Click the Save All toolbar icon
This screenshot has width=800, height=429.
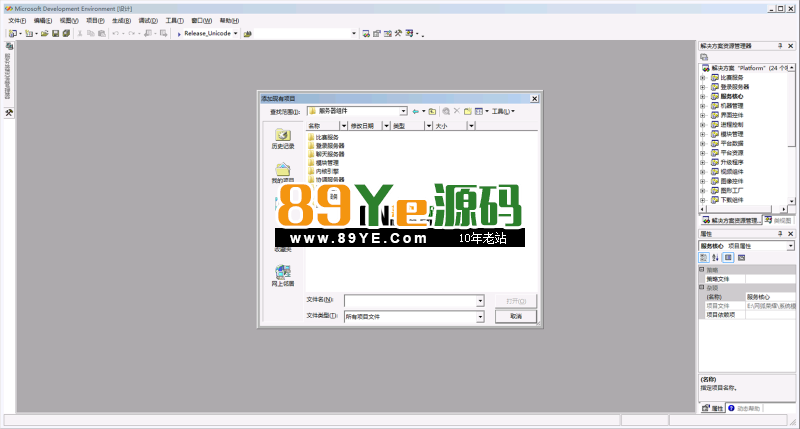coord(66,34)
